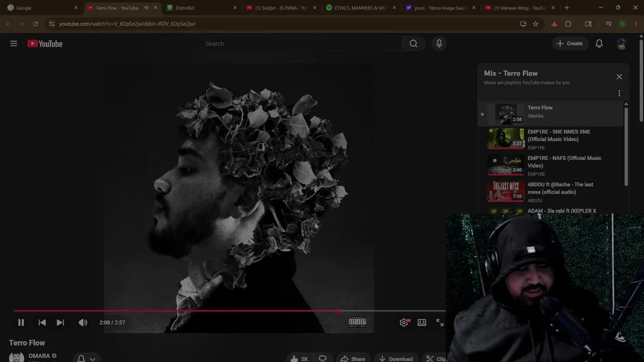Play EMP1RE - NAFS from mix list
This screenshot has height=362, width=644.
point(550,165)
